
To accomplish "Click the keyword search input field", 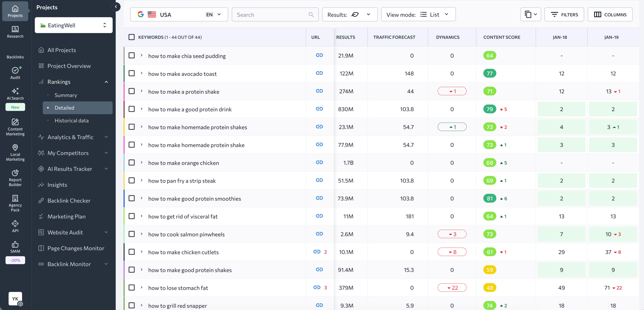I will 272,14.
